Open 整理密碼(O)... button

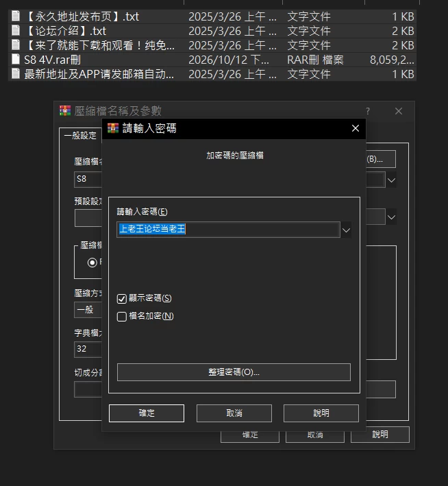(234, 372)
